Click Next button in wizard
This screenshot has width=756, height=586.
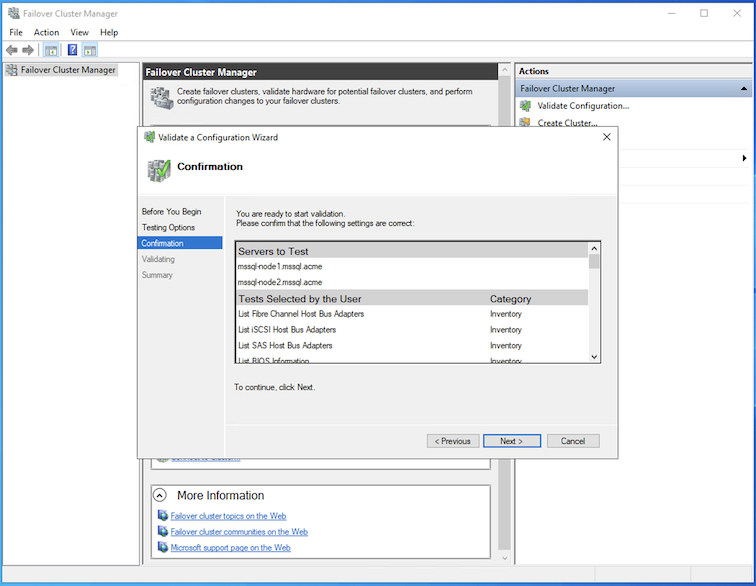pyautogui.click(x=512, y=441)
